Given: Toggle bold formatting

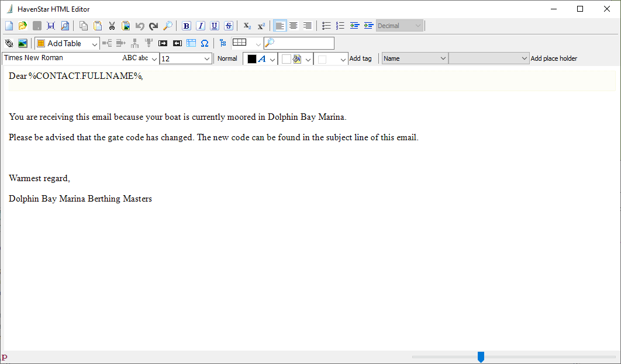Looking at the screenshot, I should (x=187, y=26).
